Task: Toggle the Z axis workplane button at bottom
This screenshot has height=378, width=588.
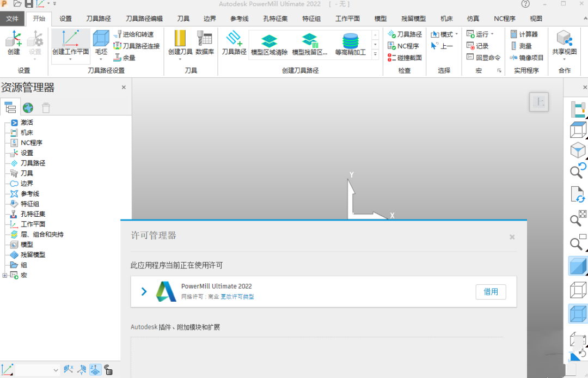Action: (95, 370)
